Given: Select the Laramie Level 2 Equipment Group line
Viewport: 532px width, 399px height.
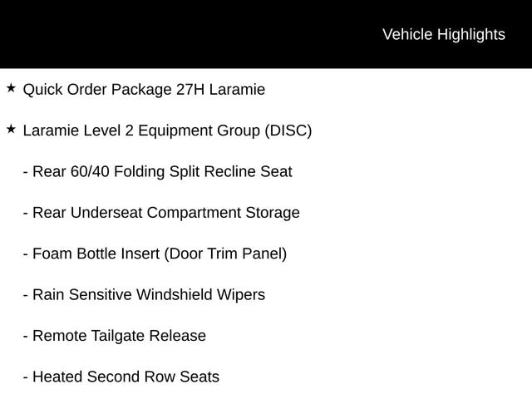Looking at the screenshot, I should coord(167,131).
